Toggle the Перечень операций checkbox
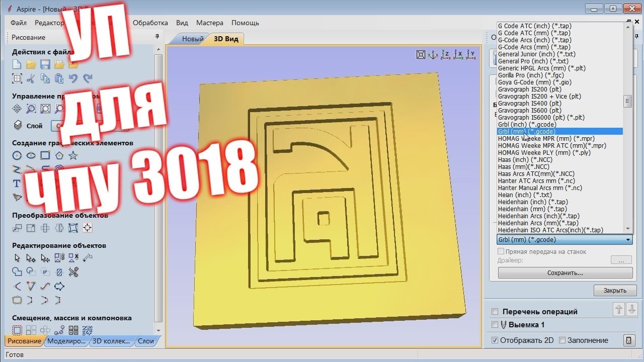The image size is (644, 362). (495, 312)
